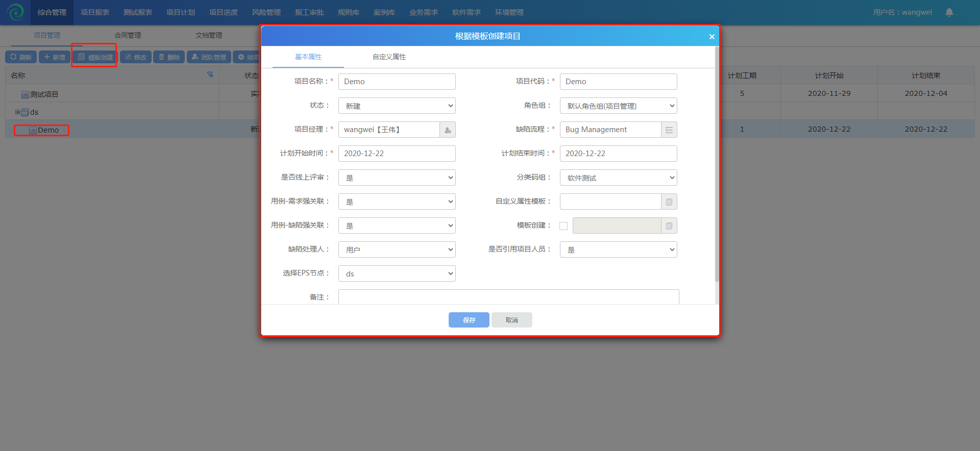This screenshot has height=451, width=980.
Task: Close the create project dialog
Action: [712, 37]
